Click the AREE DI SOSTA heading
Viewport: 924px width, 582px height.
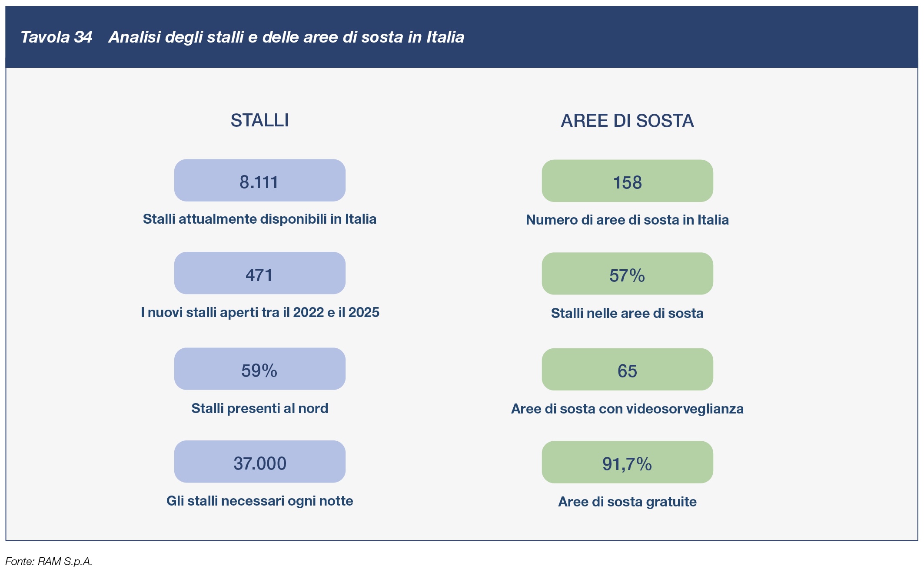click(x=627, y=121)
